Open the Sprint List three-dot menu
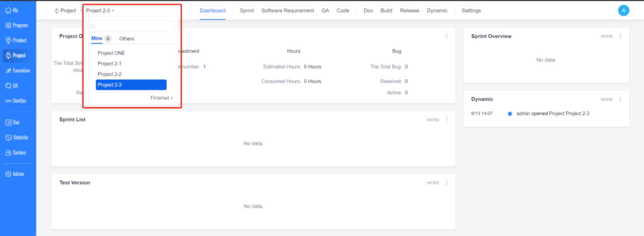The height and width of the screenshot is (236, 644). [x=447, y=120]
